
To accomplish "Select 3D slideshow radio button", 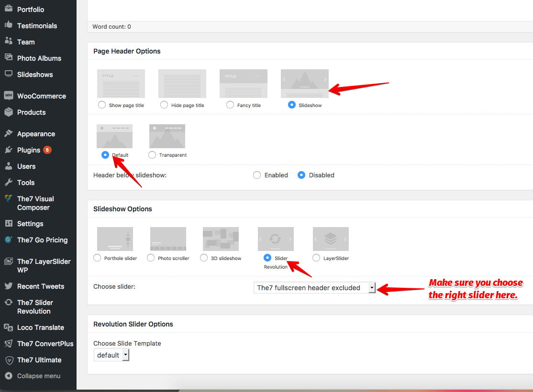I will tap(204, 258).
